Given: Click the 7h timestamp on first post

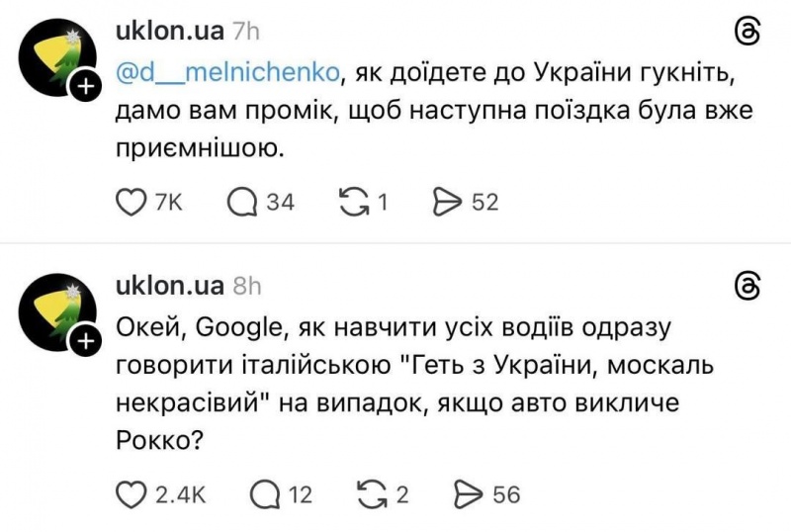Looking at the screenshot, I should [x=246, y=31].
